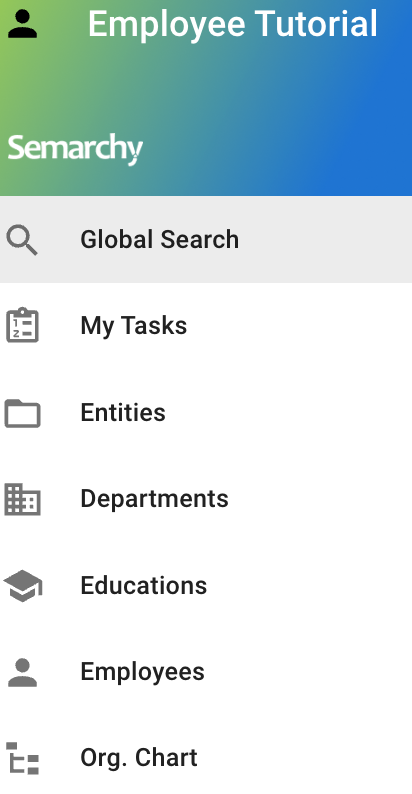Open the My Tasks menu item
The height and width of the screenshot is (794, 412).
pos(206,326)
